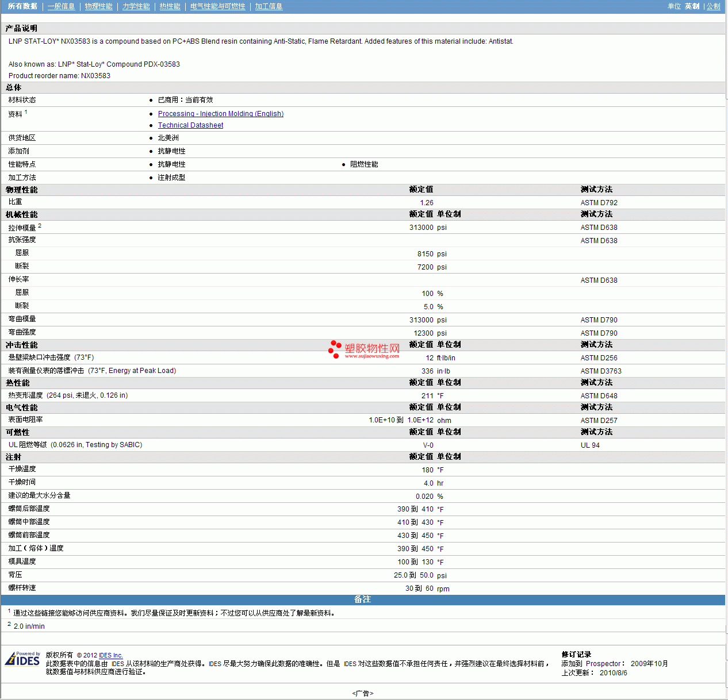Click the ASTM D256 test method
The height and width of the screenshot is (700, 728).
click(x=599, y=358)
